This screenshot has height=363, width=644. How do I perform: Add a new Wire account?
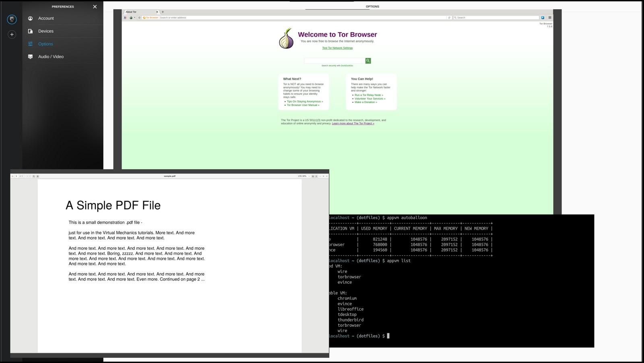pyautogui.click(x=12, y=34)
